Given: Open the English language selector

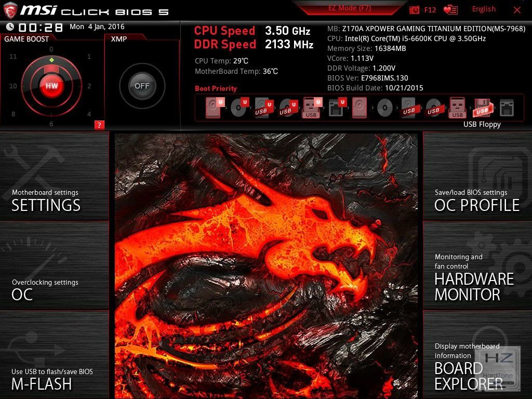Looking at the screenshot, I should pos(484,9).
